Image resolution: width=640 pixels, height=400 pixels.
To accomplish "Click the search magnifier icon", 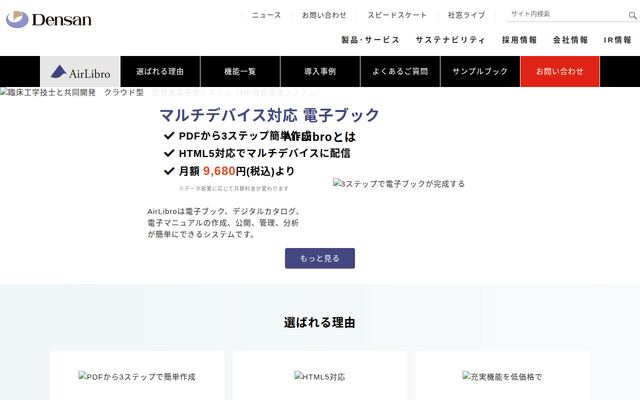I will pos(632,16).
